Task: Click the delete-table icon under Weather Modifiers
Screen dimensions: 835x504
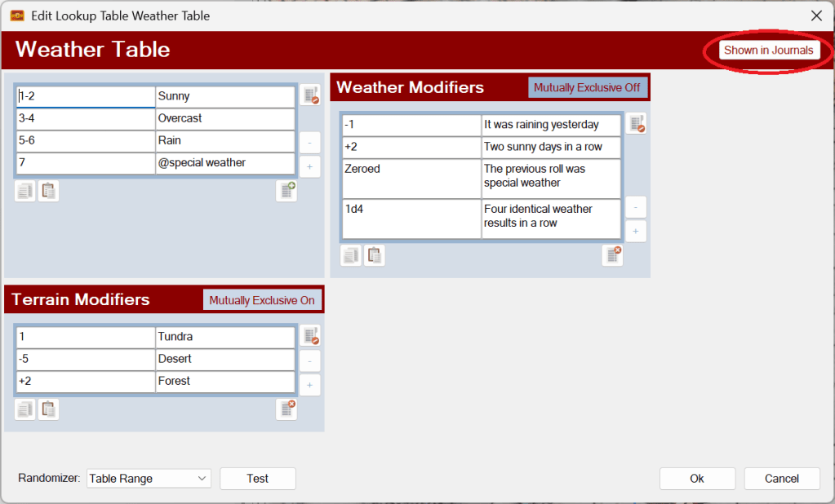Action: pyautogui.click(x=612, y=255)
